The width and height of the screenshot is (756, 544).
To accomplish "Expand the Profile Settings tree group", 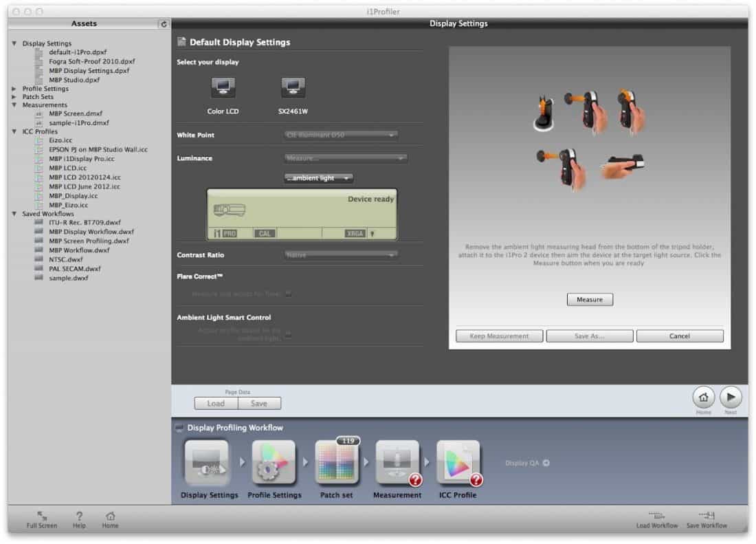I will pyautogui.click(x=14, y=89).
